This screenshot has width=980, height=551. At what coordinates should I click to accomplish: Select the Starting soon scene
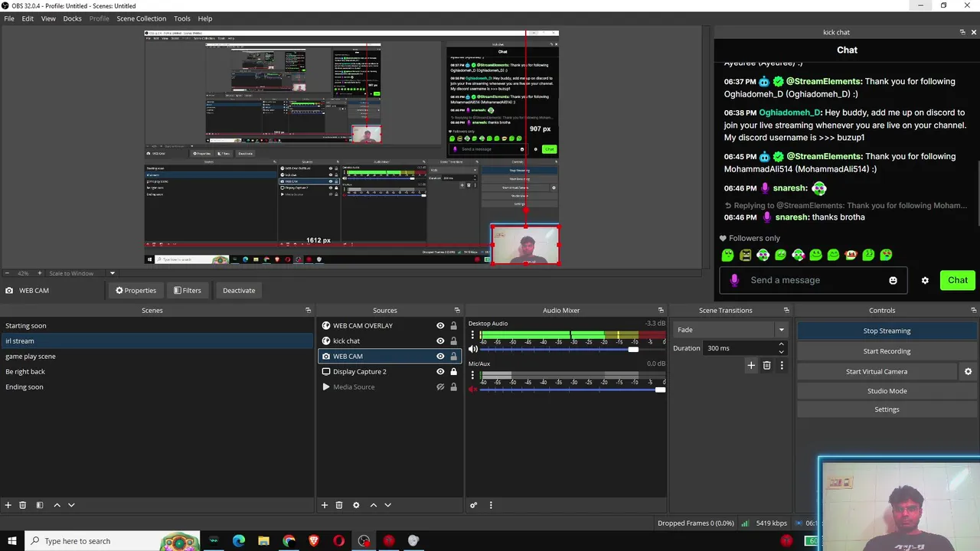click(x=157, y=325)
